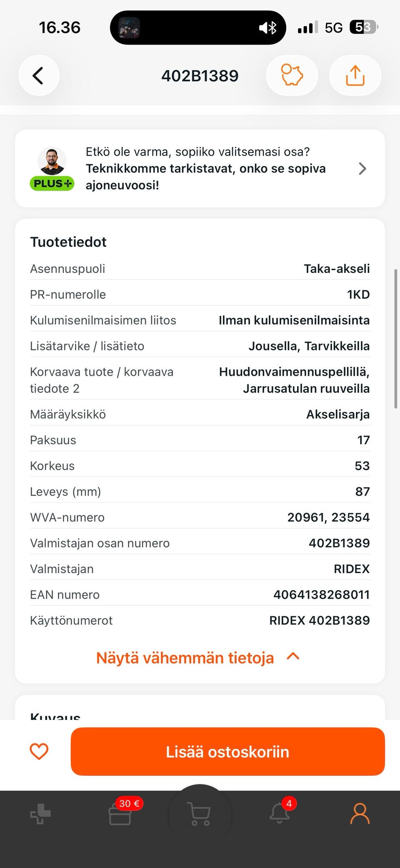This screenshot has width=400, height=868.
Task: Tap the upward chevron beside Näytä vähemmän tietoja
Action: tap(293, 657)
